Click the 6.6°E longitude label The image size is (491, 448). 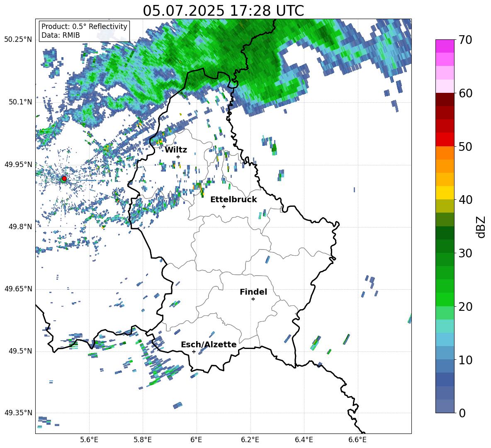357,440
